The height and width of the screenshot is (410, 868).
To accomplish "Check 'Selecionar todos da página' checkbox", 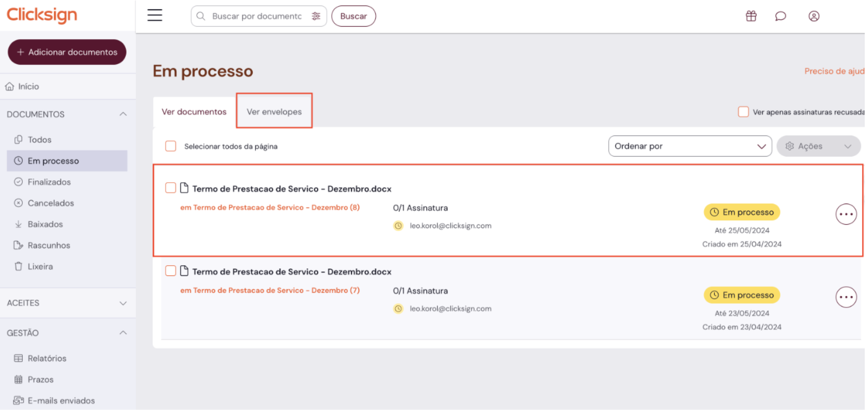I will point(171,146).
